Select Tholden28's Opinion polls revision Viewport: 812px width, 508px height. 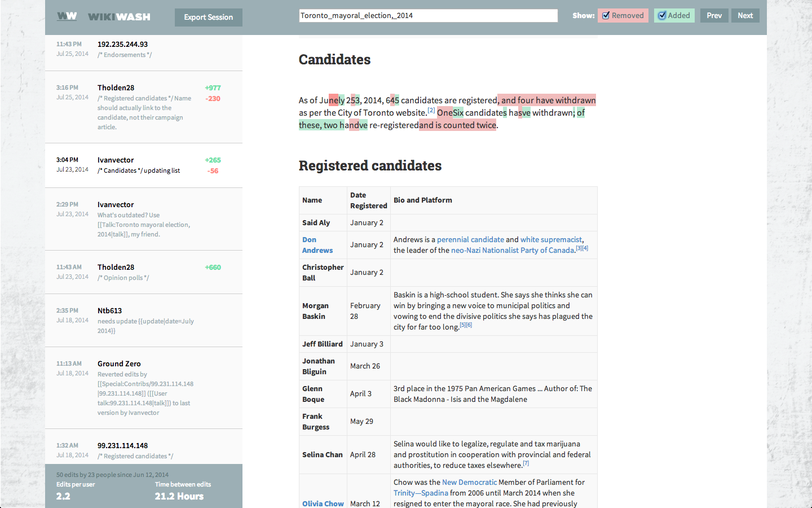144,272
